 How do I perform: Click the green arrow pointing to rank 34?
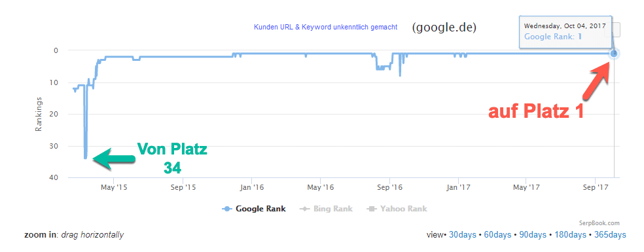(114, 158)
